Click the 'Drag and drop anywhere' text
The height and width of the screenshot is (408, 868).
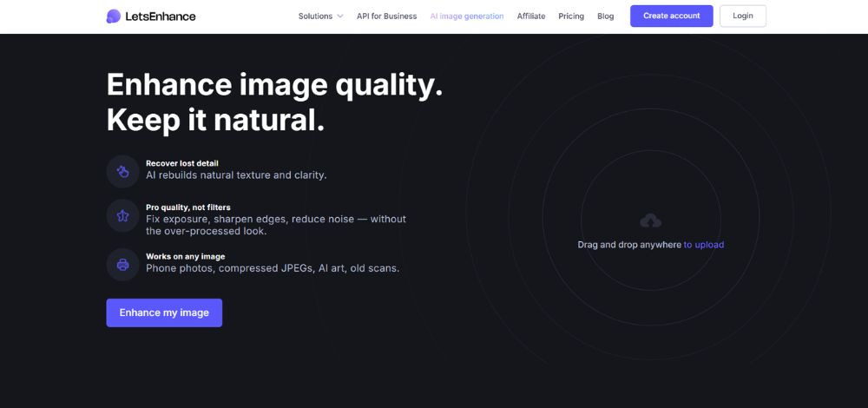pos(629,245)
